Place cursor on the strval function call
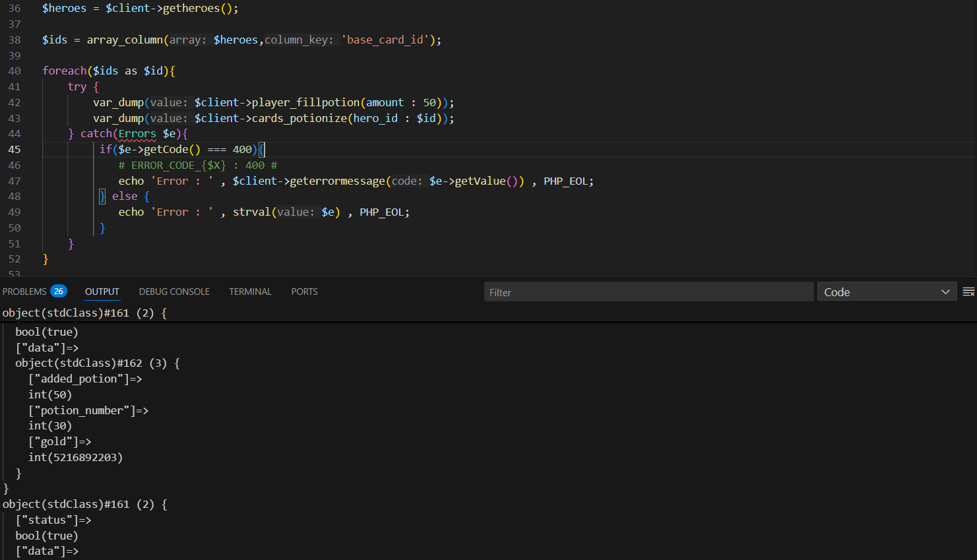The height and width of the screenshot is (560, 977). coord(251,212)
